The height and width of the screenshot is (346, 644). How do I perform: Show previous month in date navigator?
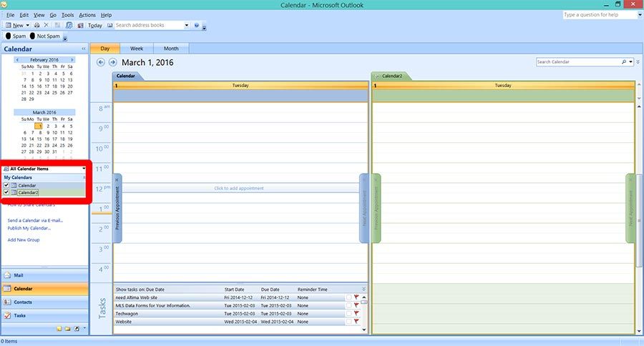click(x=17, y=60)
